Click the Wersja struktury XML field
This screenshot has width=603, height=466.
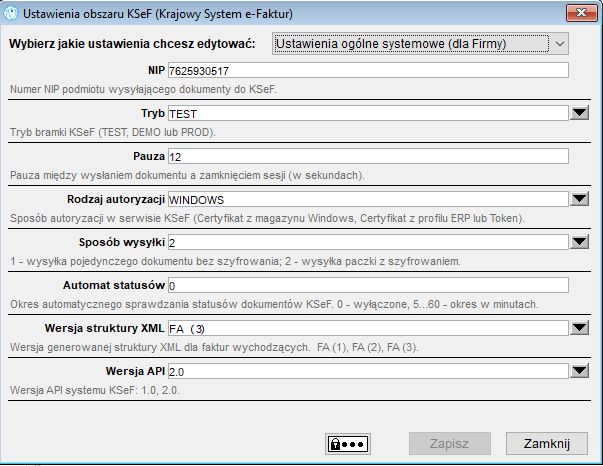pyautogui.click(x=368, y=329)
